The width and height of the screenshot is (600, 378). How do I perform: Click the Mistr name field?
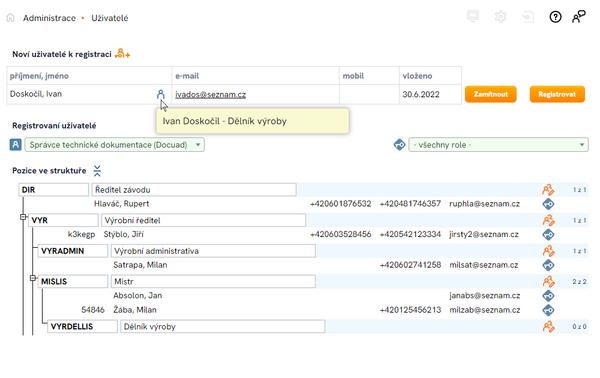(x=213, y=282)
